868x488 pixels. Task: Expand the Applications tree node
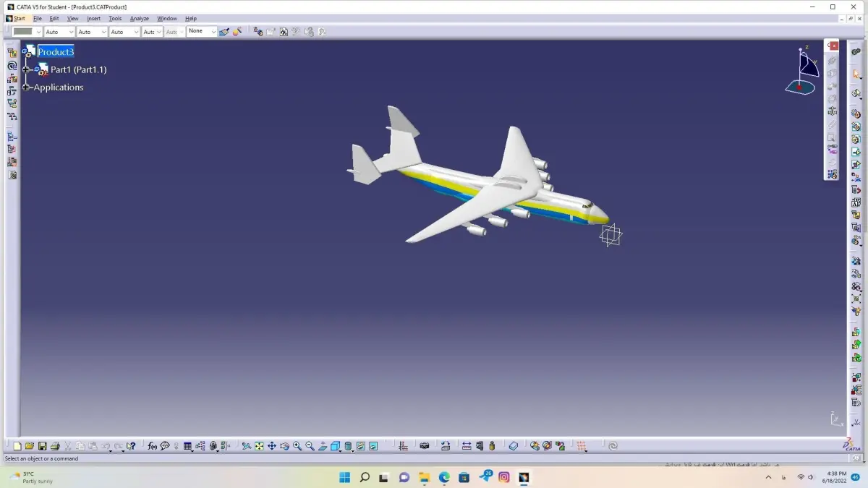point(26,87)
